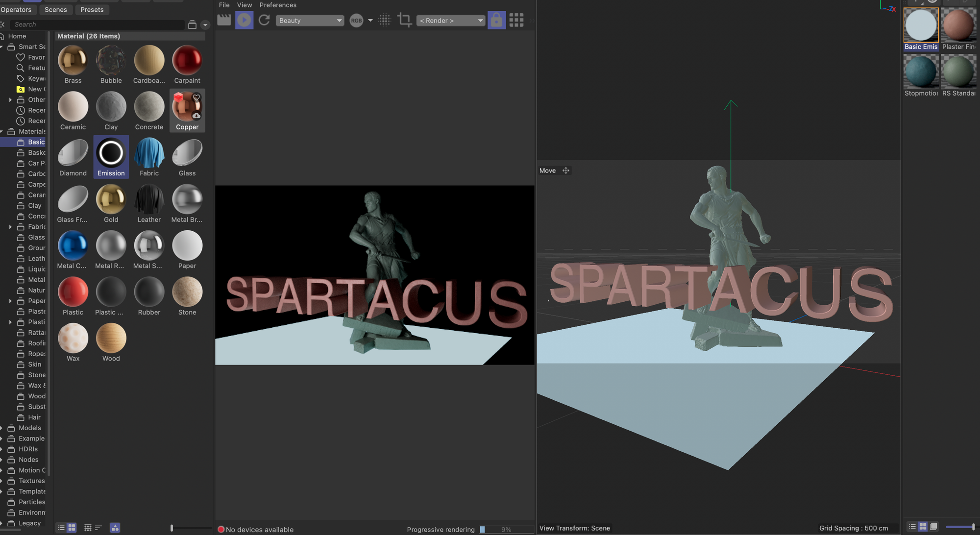Click the clapperboard render icon
Viewport: 980px width, 535px height.
click(224, 20)
